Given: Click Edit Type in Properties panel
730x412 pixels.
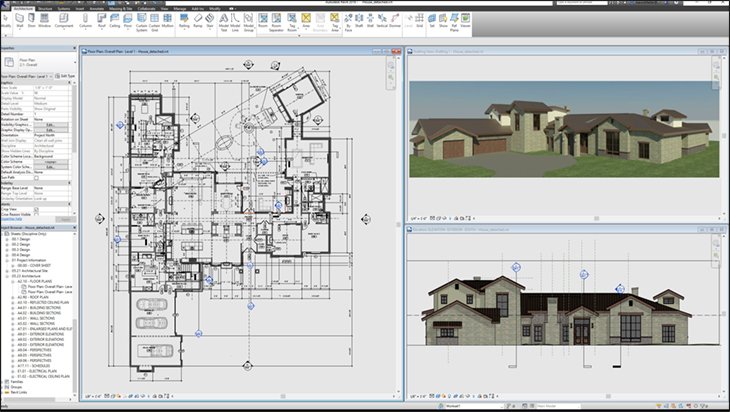Looking at the screenshot, I should [x=66, y=75].
